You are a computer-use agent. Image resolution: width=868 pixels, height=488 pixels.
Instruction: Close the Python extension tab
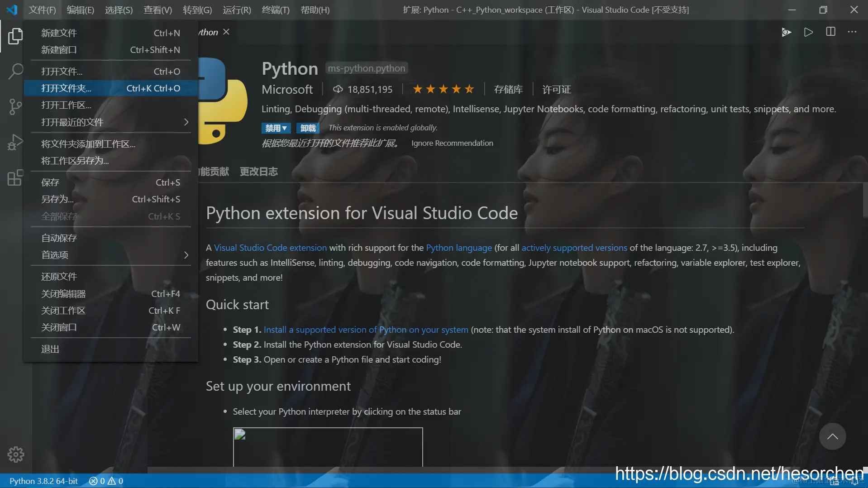226,32
